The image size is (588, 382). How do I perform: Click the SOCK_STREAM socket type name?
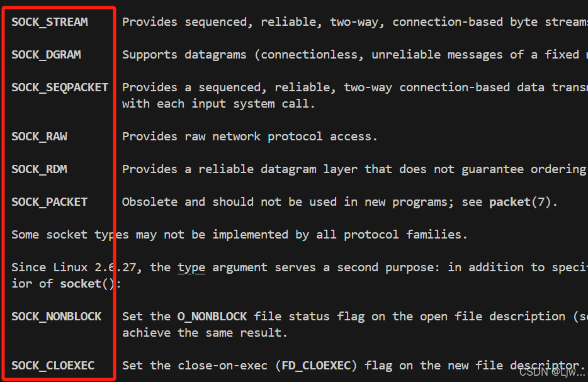(x=50, y=22)
